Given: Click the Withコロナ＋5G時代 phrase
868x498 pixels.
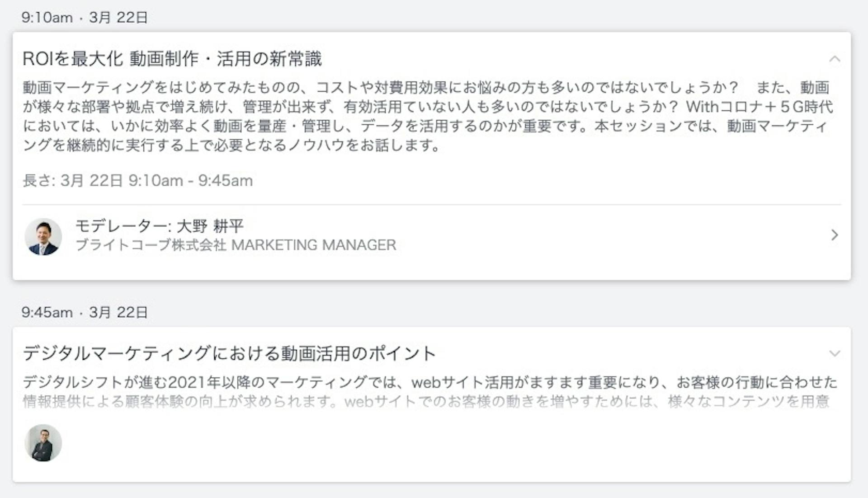Looking at the screenshot, I should tap(759, 107).
